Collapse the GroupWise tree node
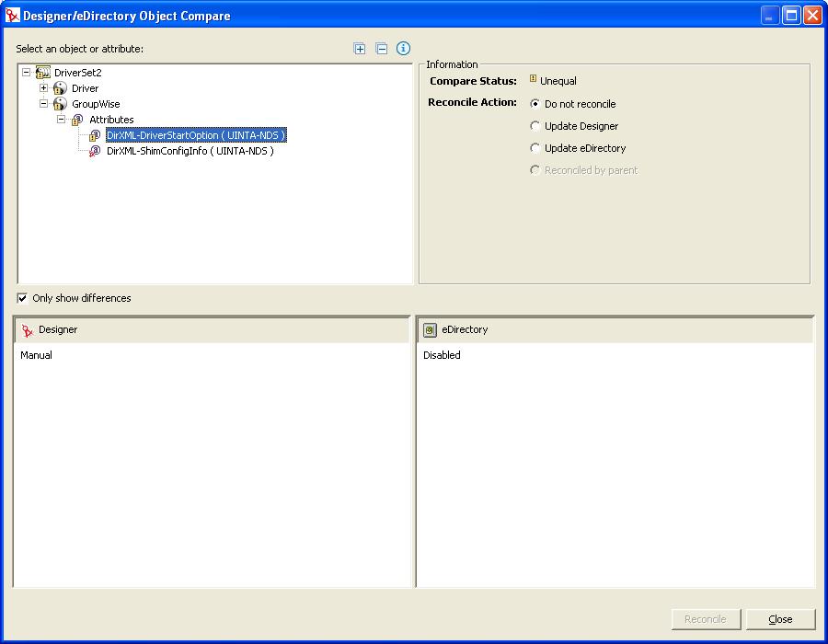The image size is (828, 644). click(x=44, y=103)
